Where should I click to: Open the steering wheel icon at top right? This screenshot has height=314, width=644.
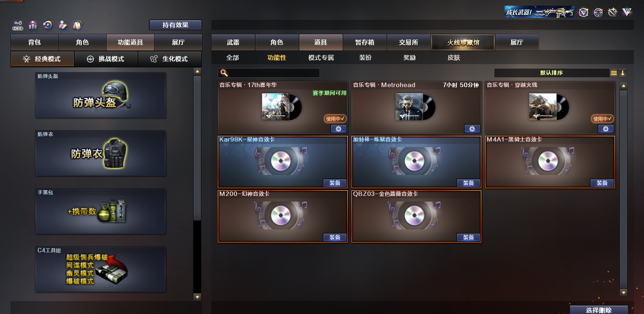tap(599, 13)
